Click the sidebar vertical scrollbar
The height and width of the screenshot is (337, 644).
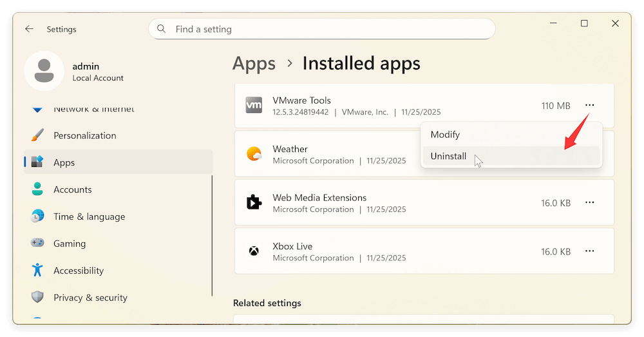(x=213, y=235)
